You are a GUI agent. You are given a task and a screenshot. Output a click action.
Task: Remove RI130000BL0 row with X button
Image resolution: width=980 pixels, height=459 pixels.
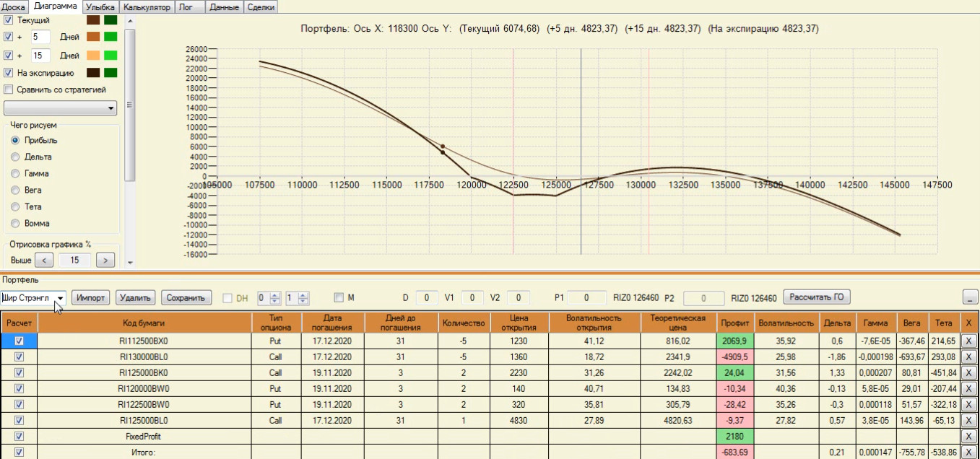[x=969, y=357]
